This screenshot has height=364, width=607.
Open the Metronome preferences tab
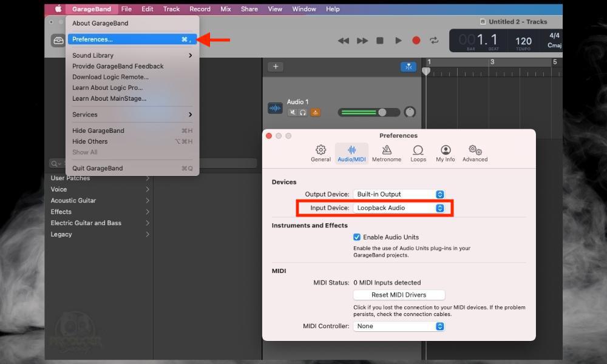386,153
